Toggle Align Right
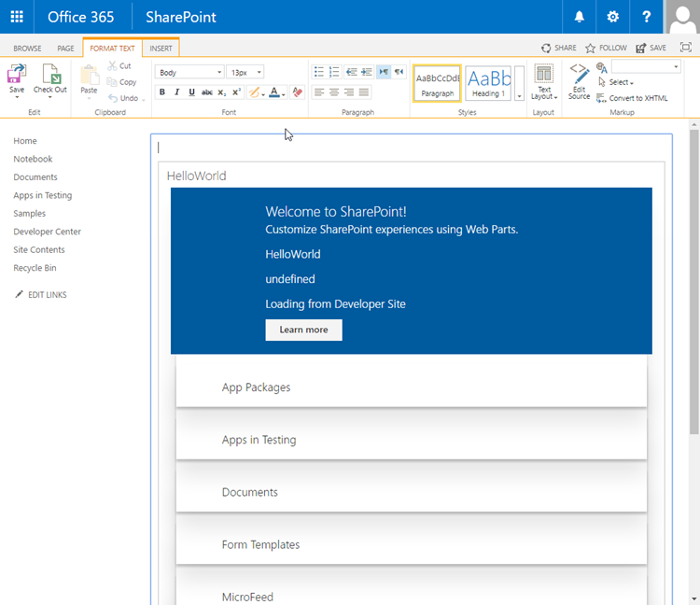This screenshot has height=605, width=700. click(x=349, y=92)
